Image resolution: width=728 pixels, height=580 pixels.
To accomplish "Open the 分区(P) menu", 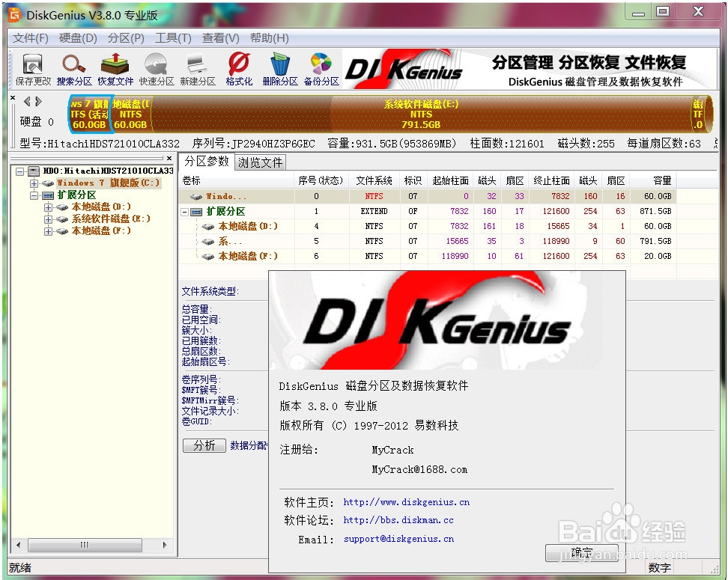I will pyautogui.click(x=126, y=38).
